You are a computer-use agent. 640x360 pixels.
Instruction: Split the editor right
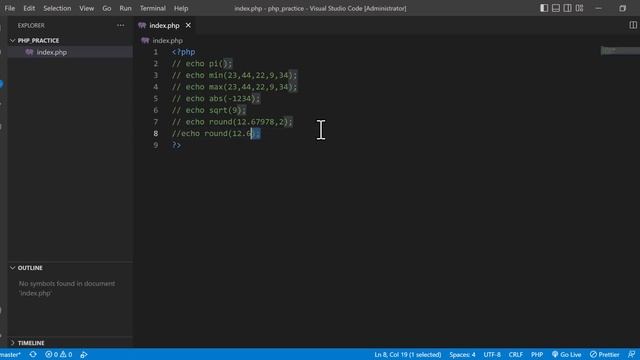click(633, 25)
